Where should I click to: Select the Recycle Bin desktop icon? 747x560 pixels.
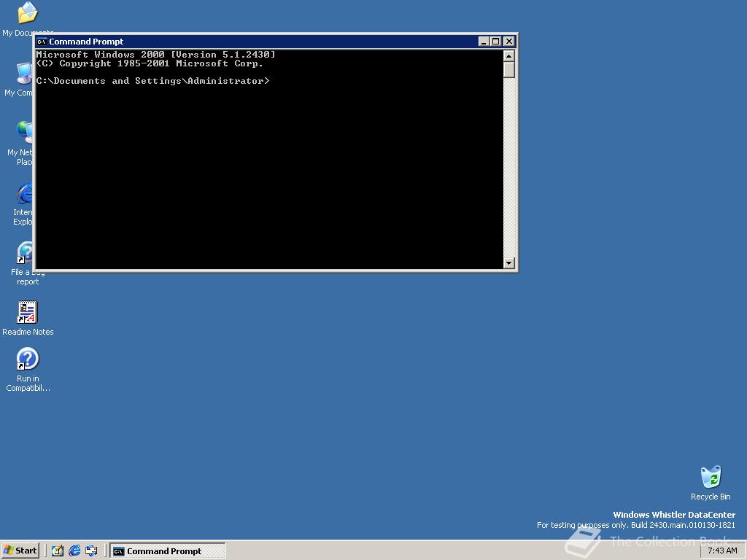coord(711,477)
